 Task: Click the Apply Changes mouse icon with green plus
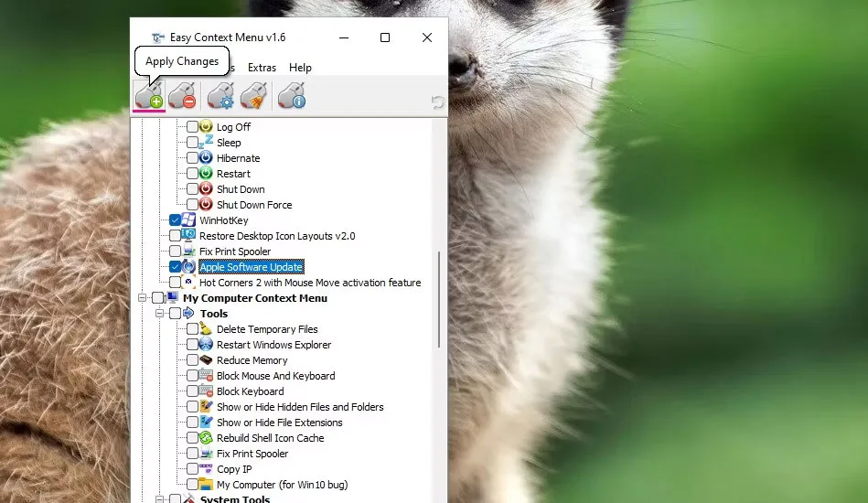click(x=149, y=96)
